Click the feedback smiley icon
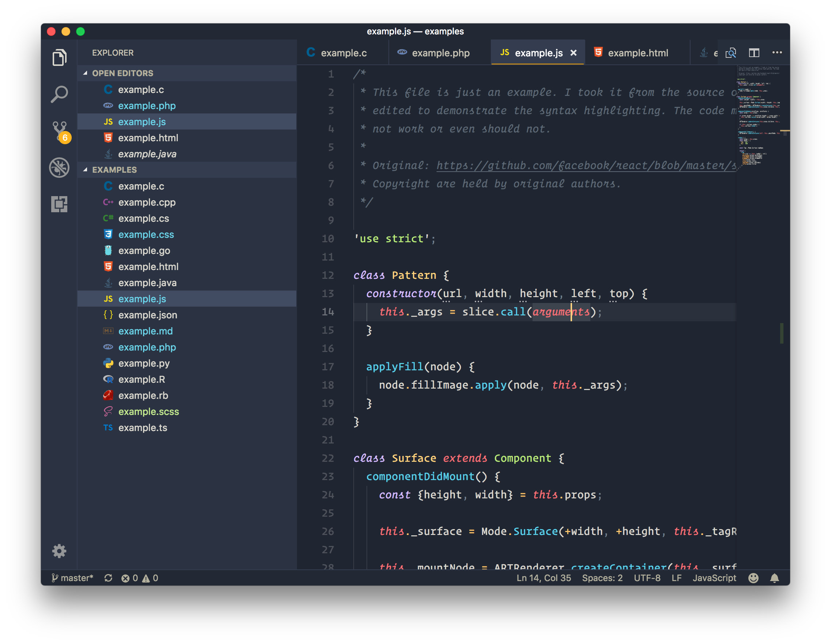The height and width of the screenshot is (644, 831). click(753, 578)
